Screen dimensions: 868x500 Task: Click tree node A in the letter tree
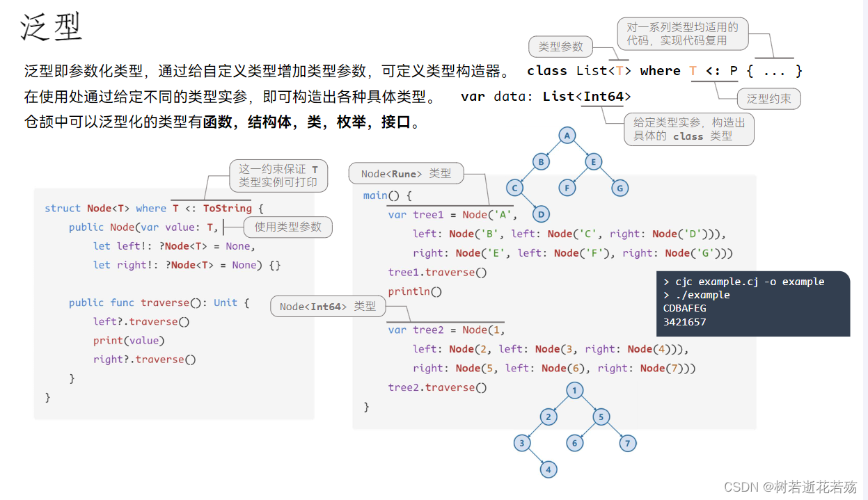[567, 136]
